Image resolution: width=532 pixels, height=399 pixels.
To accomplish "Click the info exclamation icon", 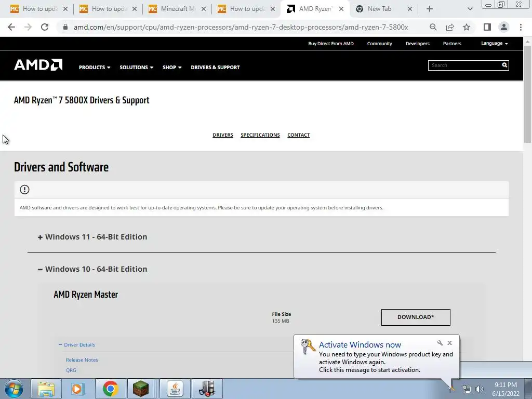I will pyautogui.click(x=24, y=189).
